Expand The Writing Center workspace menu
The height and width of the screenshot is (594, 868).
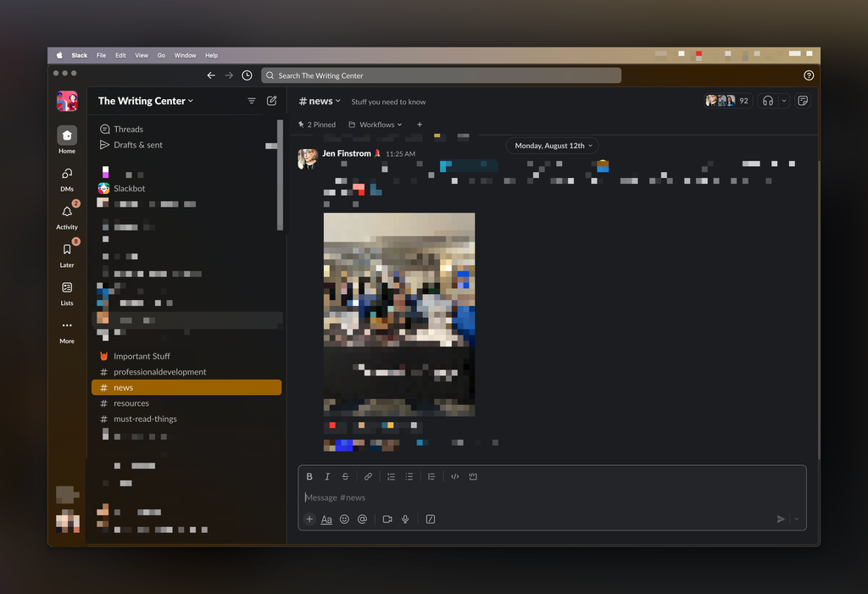point(145,101)
